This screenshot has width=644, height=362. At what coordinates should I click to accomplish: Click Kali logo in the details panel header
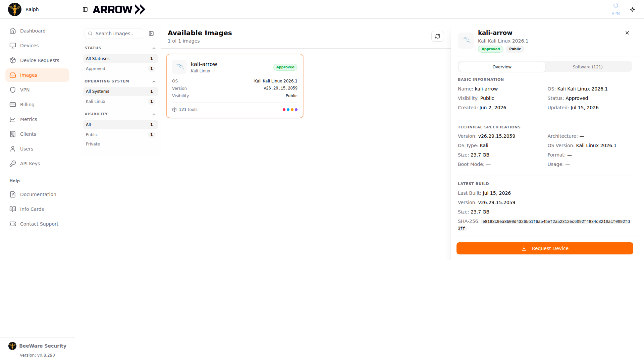(466, 41)
